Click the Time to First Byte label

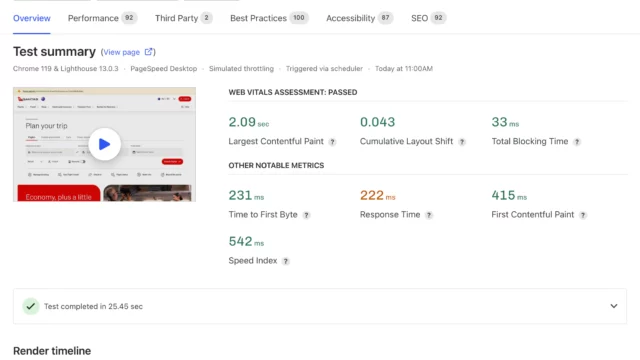263,214
